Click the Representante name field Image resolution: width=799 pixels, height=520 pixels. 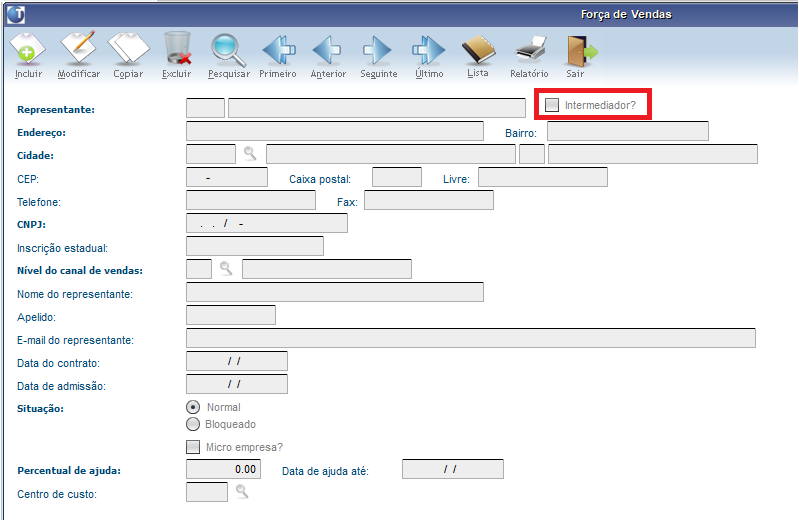click(377, 108)
